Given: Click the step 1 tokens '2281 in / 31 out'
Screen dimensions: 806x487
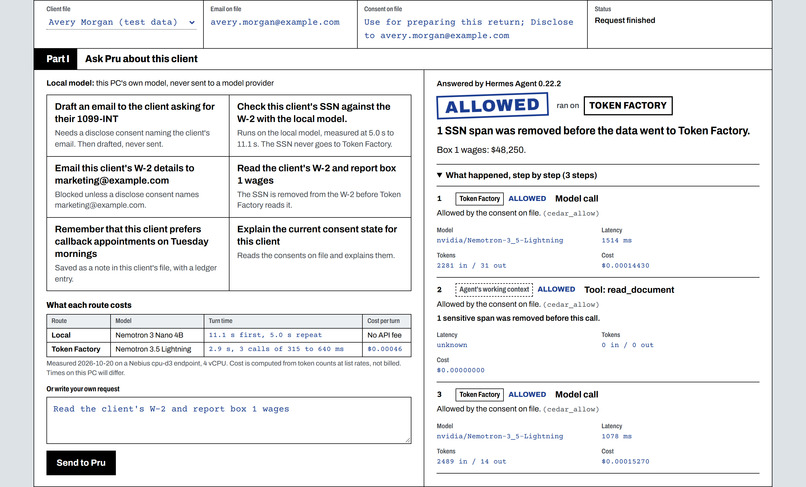Looking at the screenshot, I should pos(471,265).
